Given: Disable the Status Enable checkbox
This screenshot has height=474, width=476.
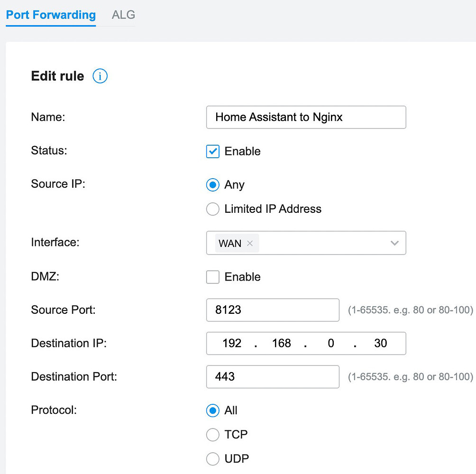Looking at the screenshot, I should pyautogui.click(x=213, y=151).
